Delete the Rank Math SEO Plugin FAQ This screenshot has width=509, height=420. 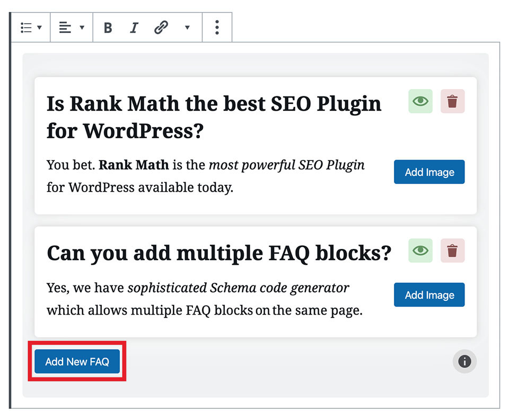click(452, 101)
